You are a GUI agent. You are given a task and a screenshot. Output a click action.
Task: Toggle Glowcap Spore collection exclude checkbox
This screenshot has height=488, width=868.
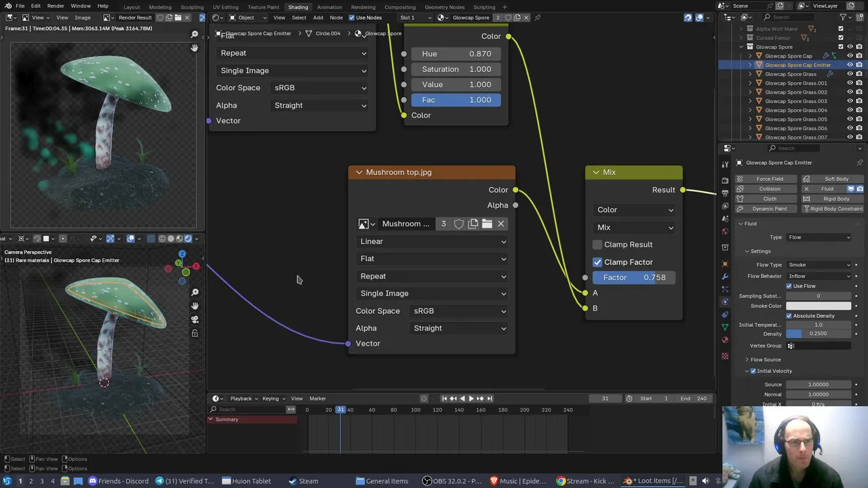click(x=841, y=47)
